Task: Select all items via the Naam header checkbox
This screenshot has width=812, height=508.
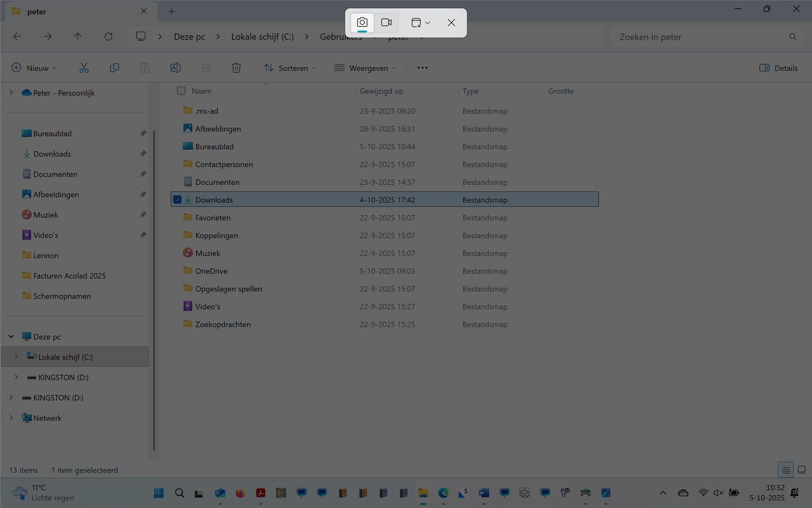Action: [x=181, y=90]
